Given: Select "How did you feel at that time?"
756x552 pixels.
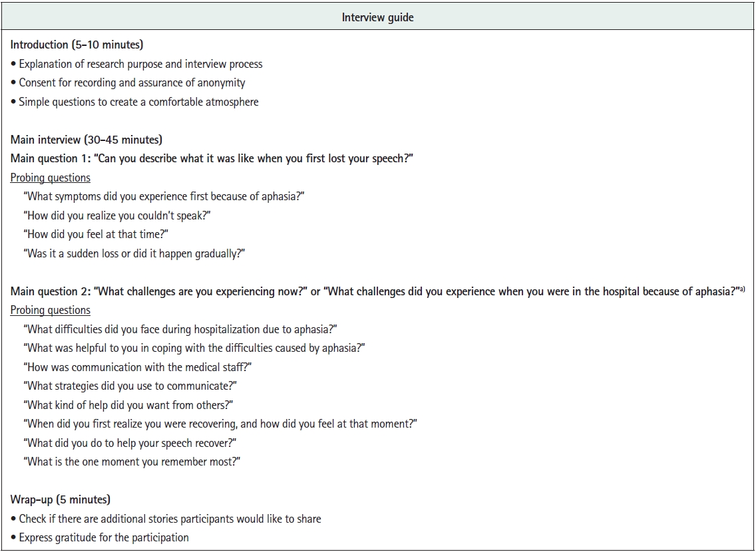Looking at the screenshot, I should click(x=104, y=234).
